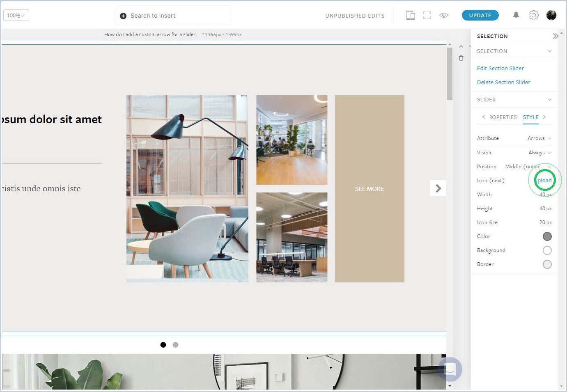Click the trash delete icon beside the canvas
This screenshot has height=392, width=567.
(x=461, y=58)
